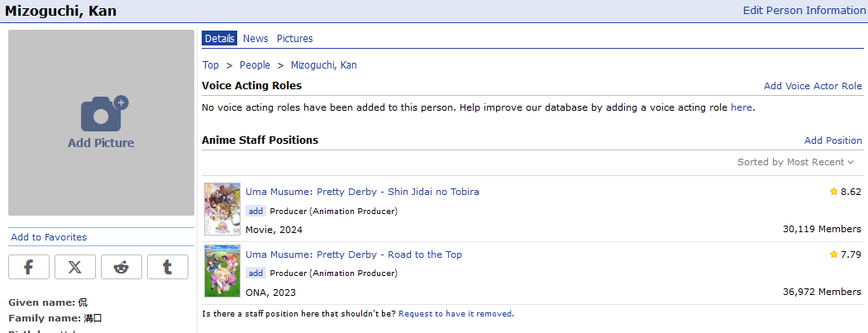The width and height of the screenshot is (868, 333).
Task: Share the page on Tumblr
Action: [x=168, y=267]
